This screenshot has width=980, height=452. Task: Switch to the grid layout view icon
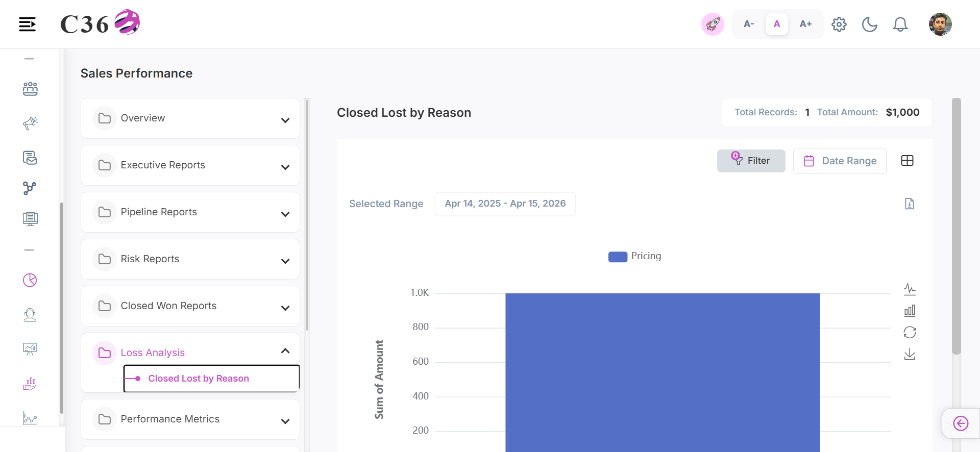908,161
